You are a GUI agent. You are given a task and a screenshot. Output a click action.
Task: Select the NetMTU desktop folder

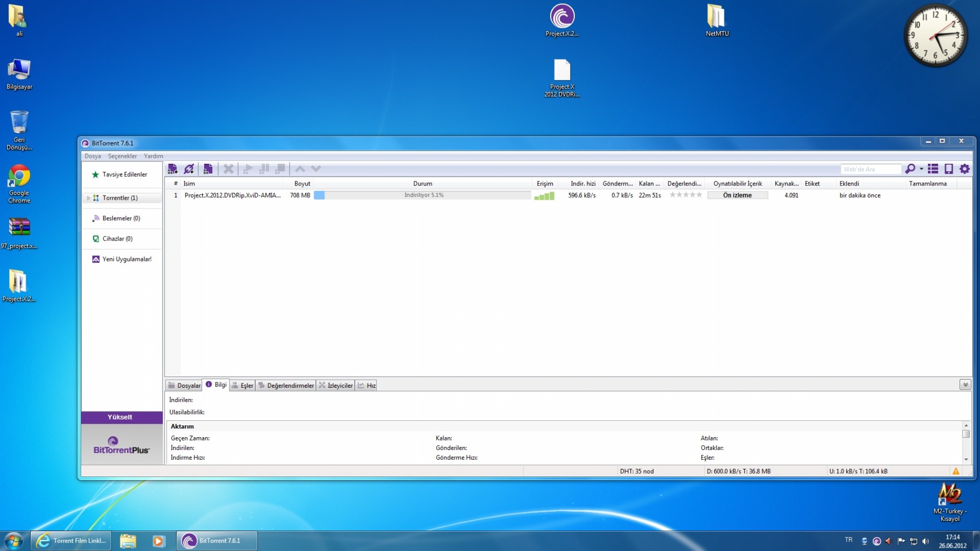click(717, 20)
